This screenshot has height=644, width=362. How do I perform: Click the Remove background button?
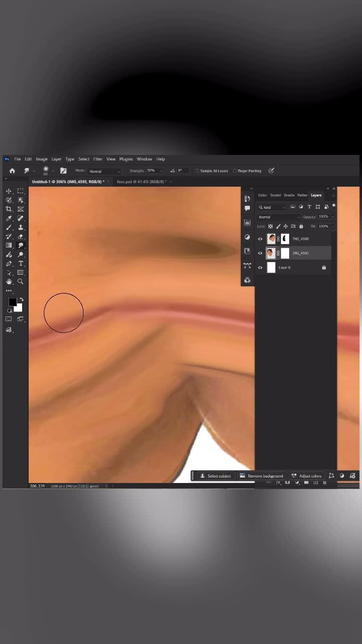click(x=261, y=476)
